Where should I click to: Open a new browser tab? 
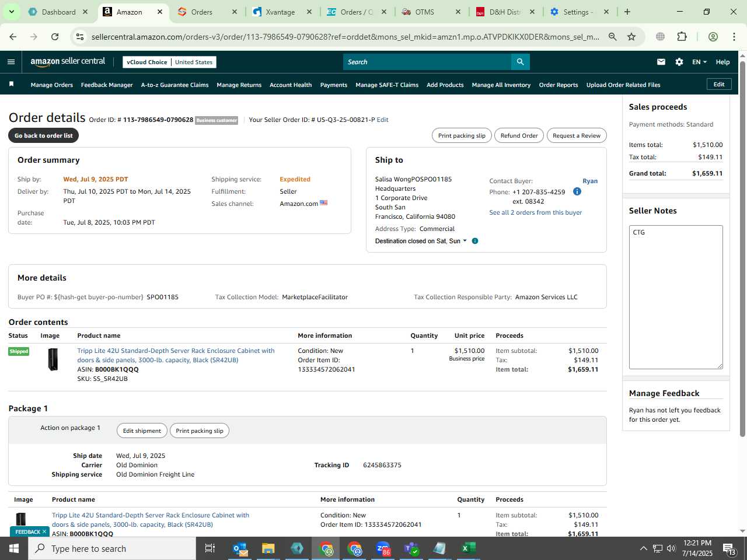pos(627,12)
